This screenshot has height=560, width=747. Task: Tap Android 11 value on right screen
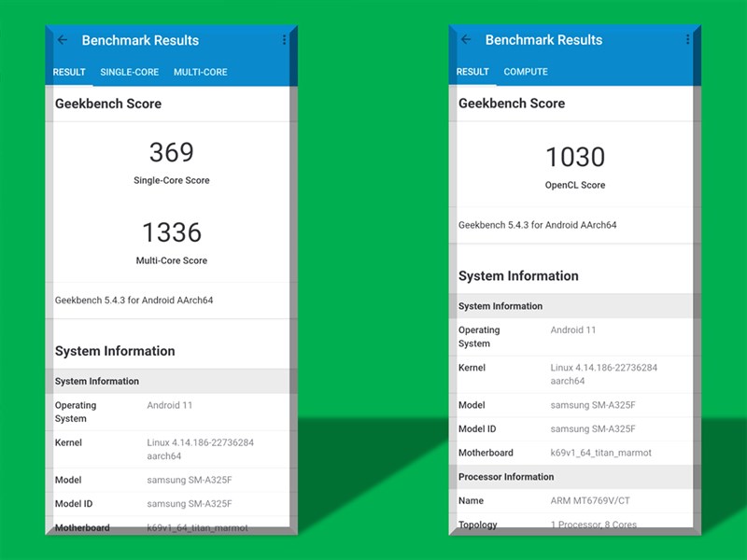click(x=573, y=330)
